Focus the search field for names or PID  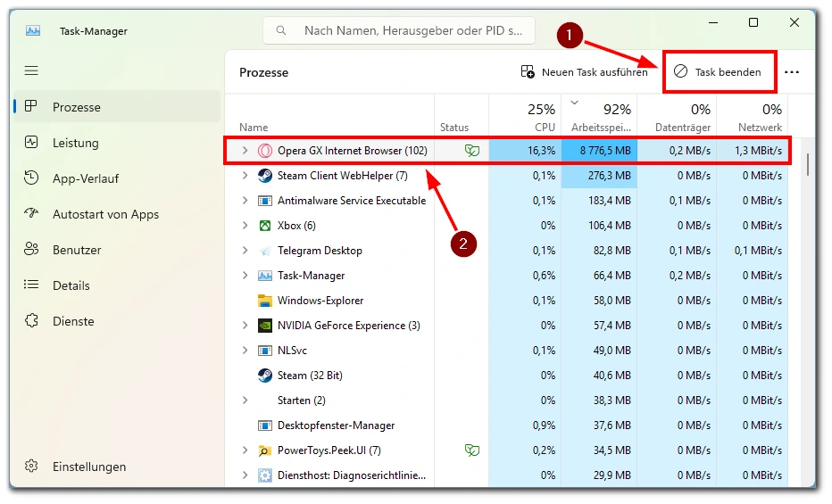point(399,30)
